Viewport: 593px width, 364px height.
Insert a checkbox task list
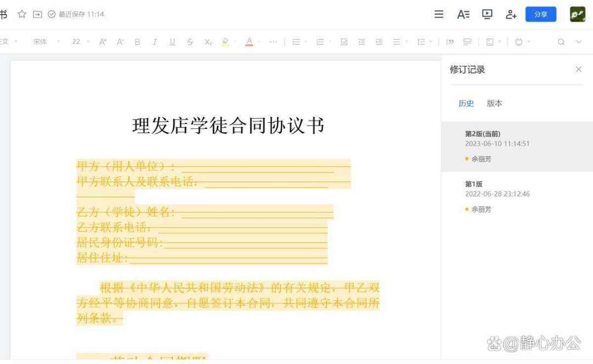[x=344, y=42]
